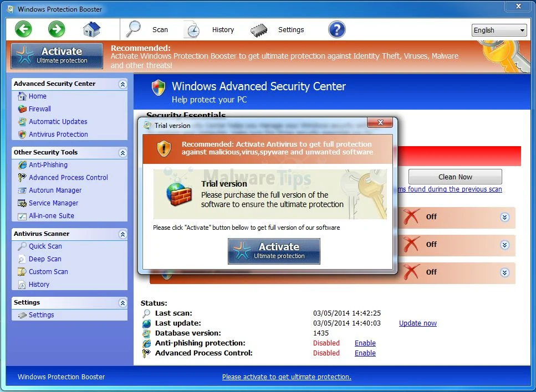
Task: Collapse the Antivirus Scanner section
Action: [x=122, y=234]
